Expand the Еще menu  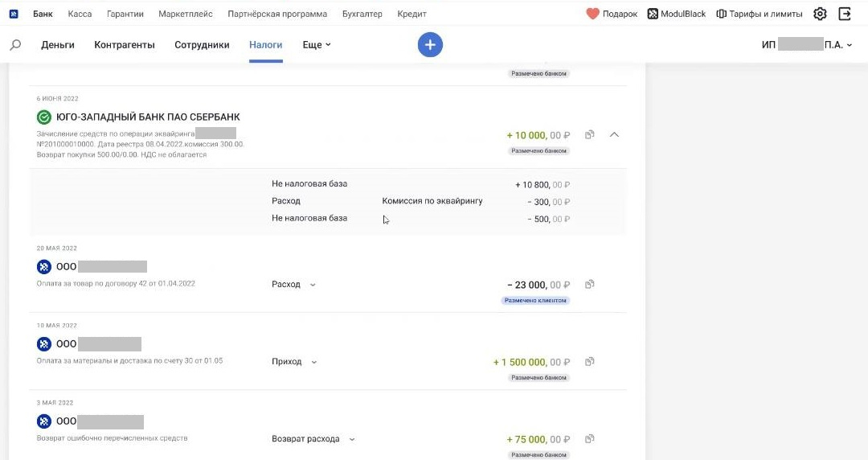[x=317, y=45]
